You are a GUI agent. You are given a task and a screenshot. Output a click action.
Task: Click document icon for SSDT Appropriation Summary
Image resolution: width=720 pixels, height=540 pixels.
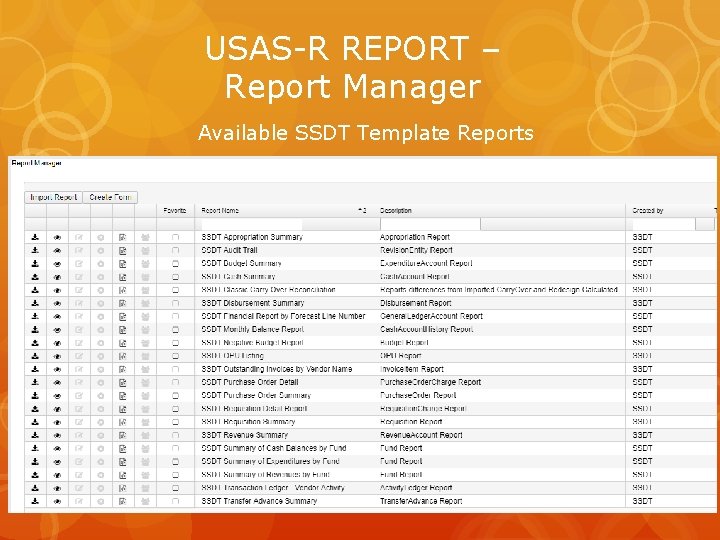pos(123,237)
